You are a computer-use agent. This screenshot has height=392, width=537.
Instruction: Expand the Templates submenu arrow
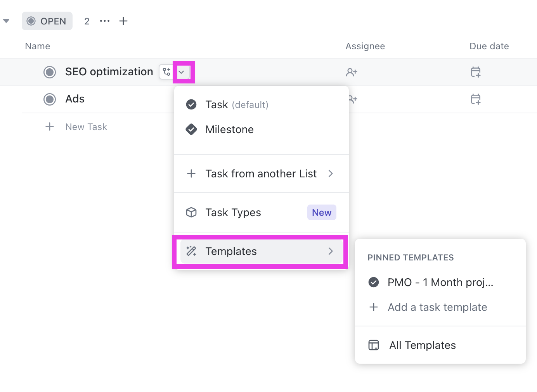tap(331, 251)
